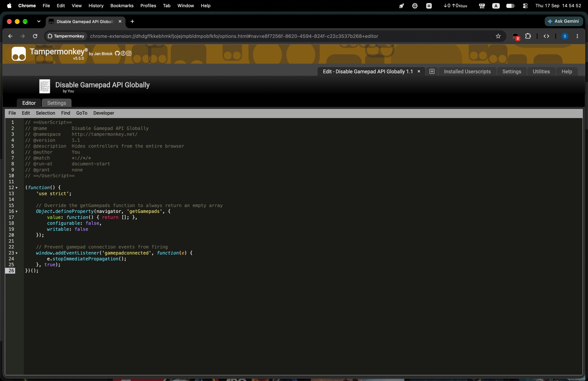Select the Editor tab
The width and height of the screenshot is (588, 381).
[29, 103]
